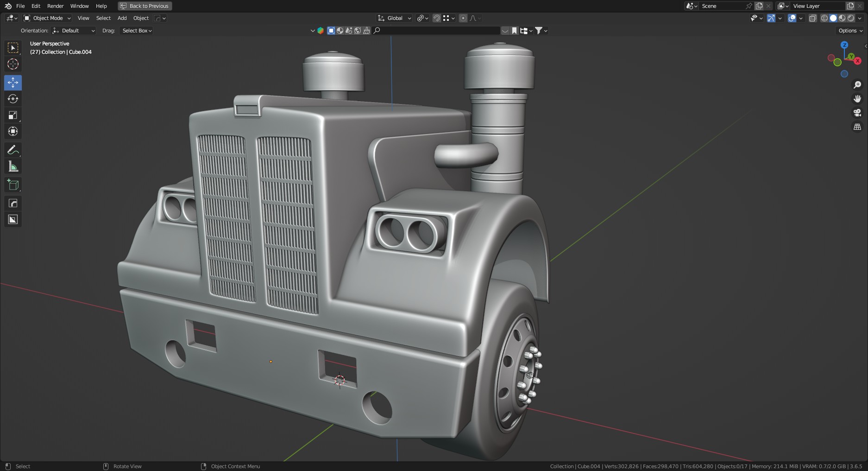Open viewport View menu
Viewport: 868px width, 471px height.
(x=83, y=18)
